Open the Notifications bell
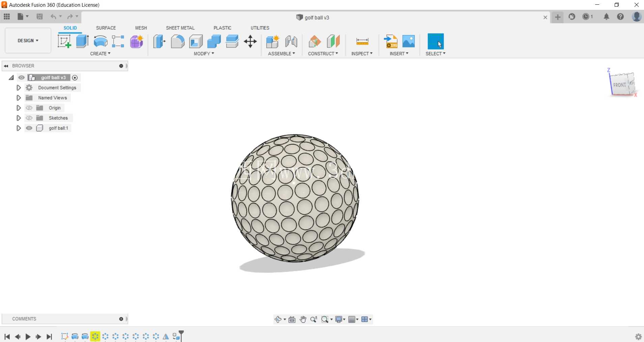The image size is (644, 342). [606, 17]
